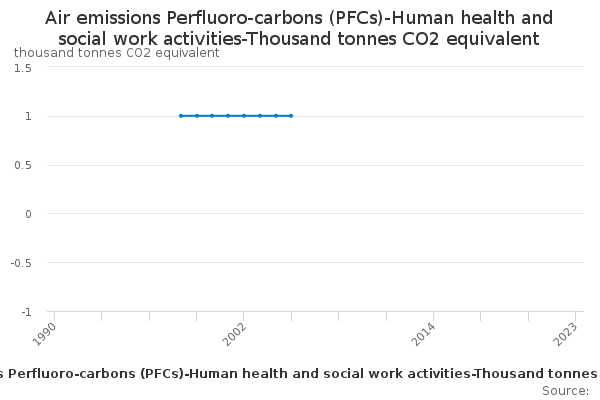Click the 2023 x-axis label
This screenshot has width=600, height=400.
[567, 335]
